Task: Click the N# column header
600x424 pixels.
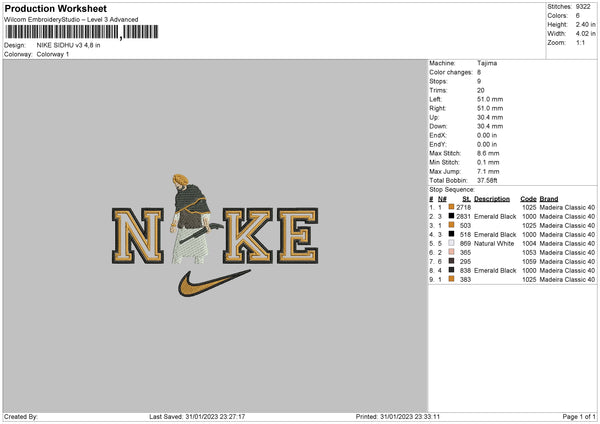Action: (x=442, y=199)
